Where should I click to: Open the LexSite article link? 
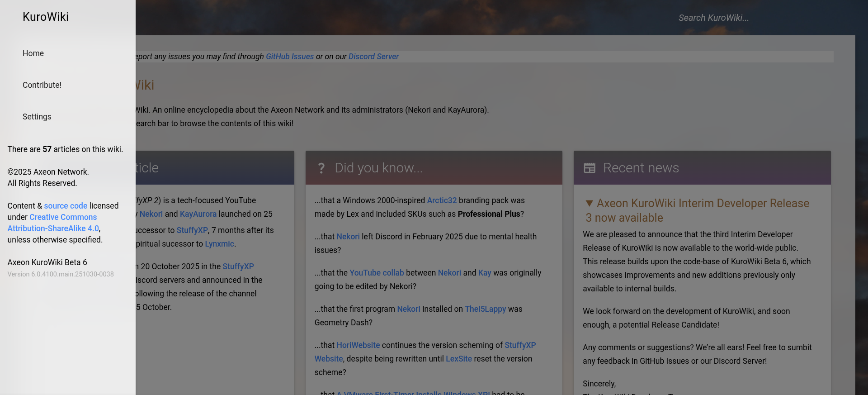point(458,359)
